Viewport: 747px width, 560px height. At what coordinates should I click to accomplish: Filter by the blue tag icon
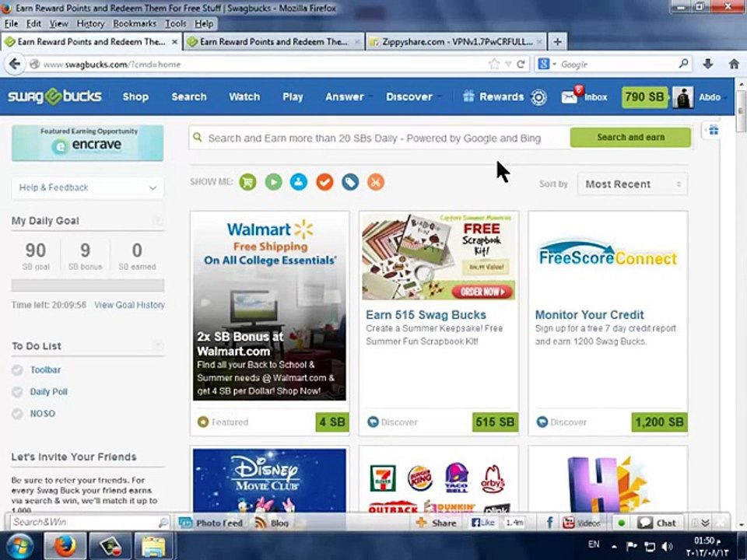(350, 182)
